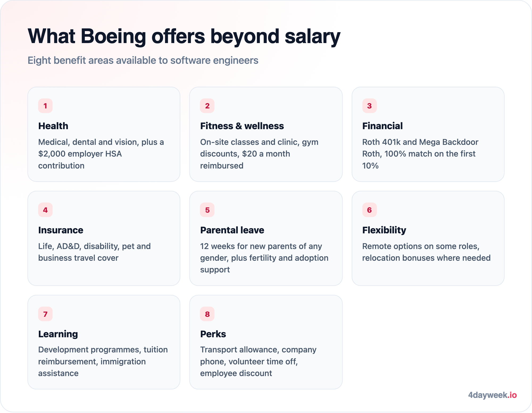This screenshot has width=532, height=413.
Task: Select the Fitness & wellness heading
Action: coord(242,126)
